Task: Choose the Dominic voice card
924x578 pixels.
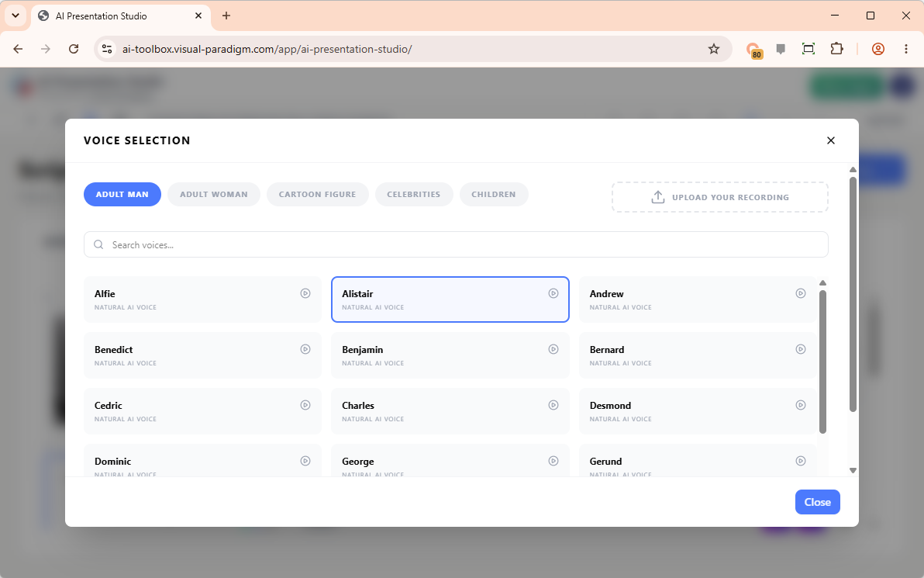Action: 203,460
